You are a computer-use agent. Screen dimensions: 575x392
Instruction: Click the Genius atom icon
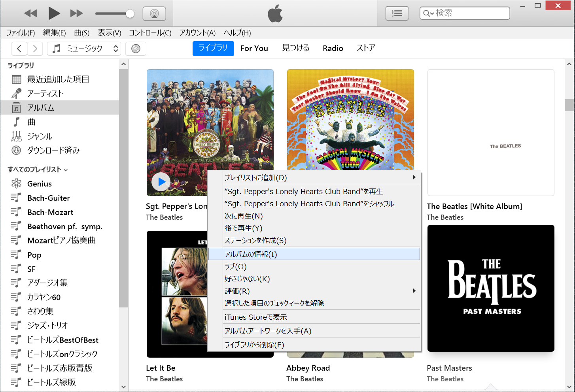coord(16,183)
